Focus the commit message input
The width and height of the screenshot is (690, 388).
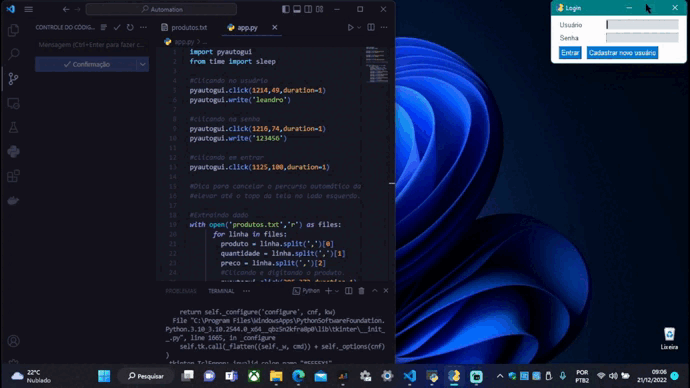92,44
